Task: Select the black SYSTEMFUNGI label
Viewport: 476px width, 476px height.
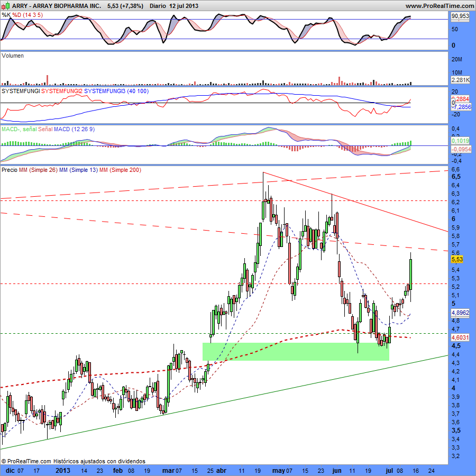Action: tap(21, 91)
